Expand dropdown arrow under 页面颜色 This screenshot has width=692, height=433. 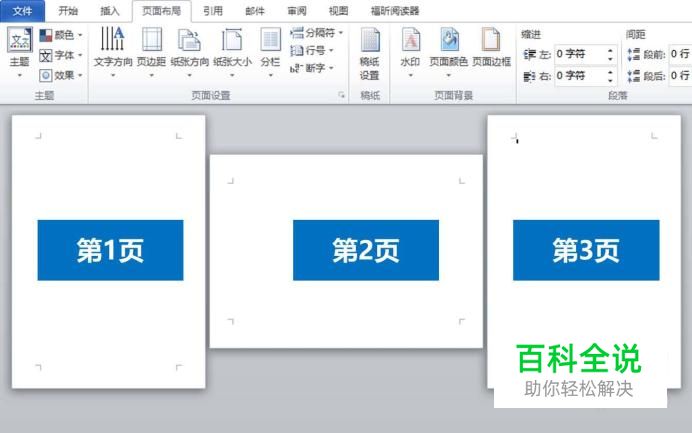pyautogui.click(x=448, y=75)
